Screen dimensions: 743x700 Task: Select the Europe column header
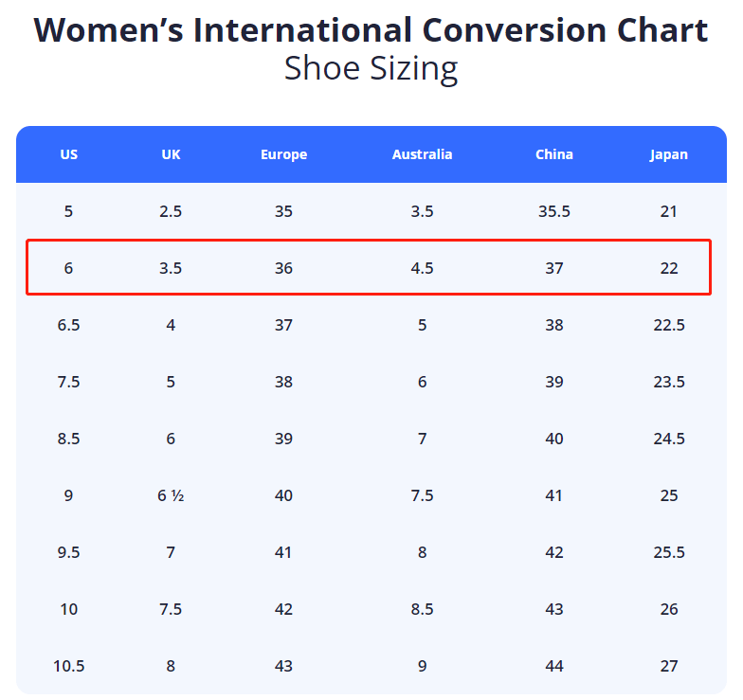(x=283, y=154)
